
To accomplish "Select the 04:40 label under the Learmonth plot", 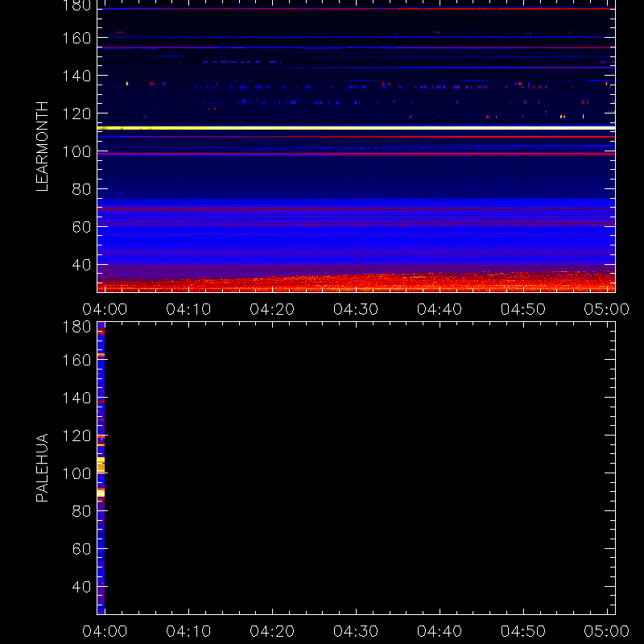I will tap(440, 309).
